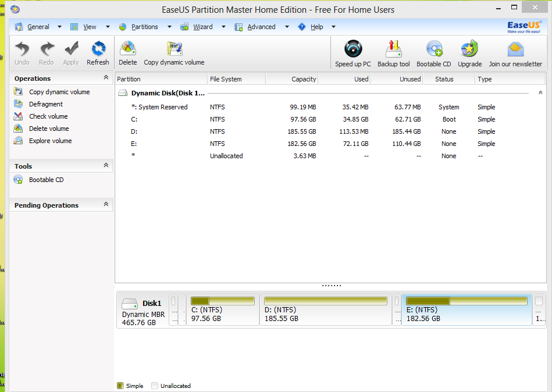Screen dimensions: 552x392
Task: Collapse the Pending Operations panel
Action: (106, 204)
